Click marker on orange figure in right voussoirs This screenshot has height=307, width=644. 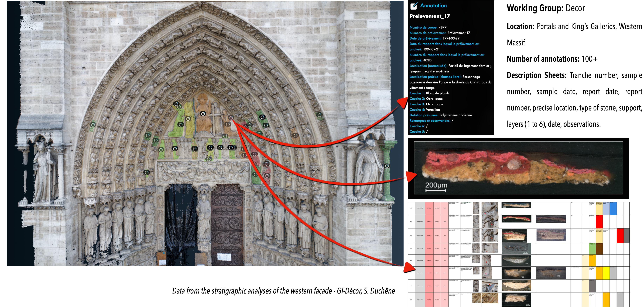coord(296,135)
